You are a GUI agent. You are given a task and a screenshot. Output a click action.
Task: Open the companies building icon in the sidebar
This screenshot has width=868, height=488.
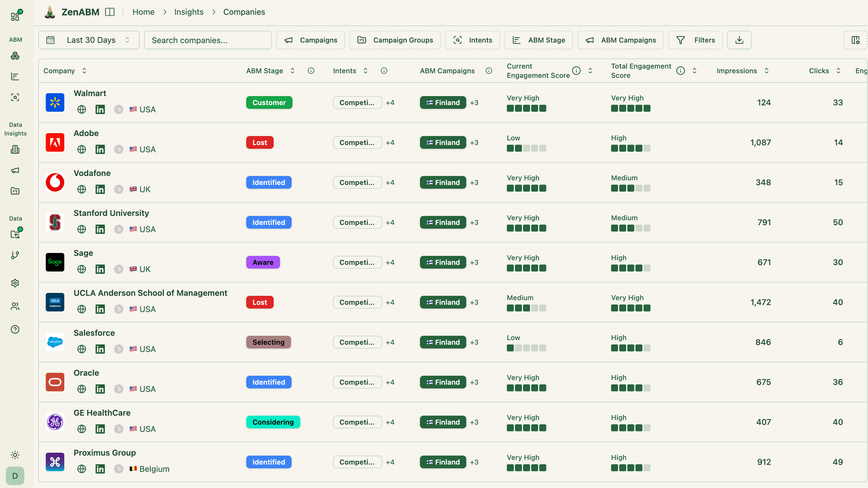[x=15, y=149]
